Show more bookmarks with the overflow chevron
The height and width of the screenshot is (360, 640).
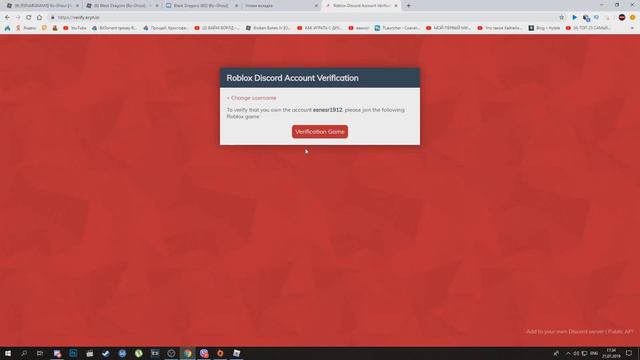point(632,28)
